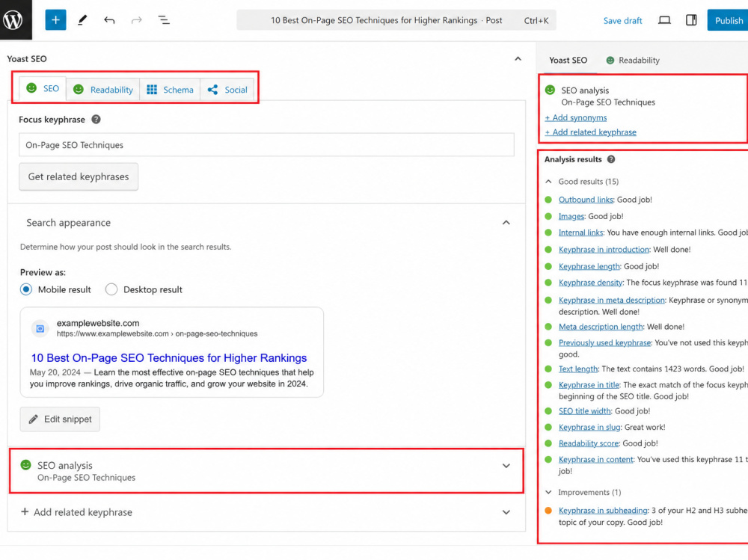Click the Publish button
The height and width of the screenshot is (560, 748).
[x=728, y=20]
